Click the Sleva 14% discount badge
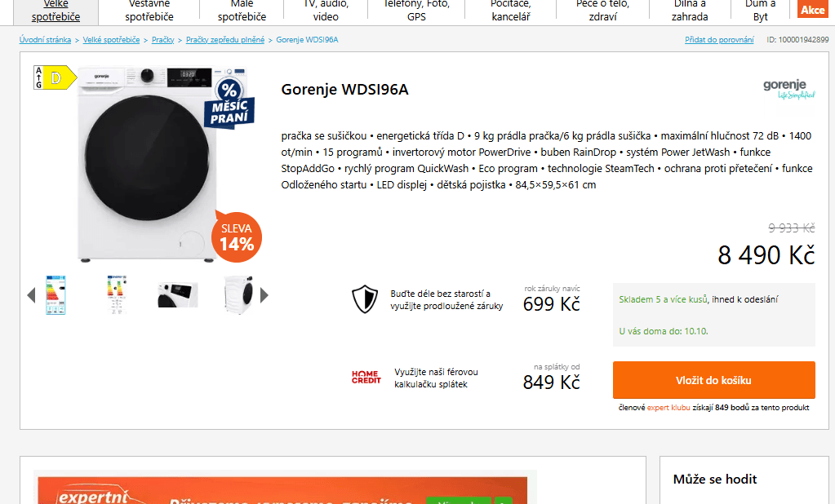 [x=237, y=237]
